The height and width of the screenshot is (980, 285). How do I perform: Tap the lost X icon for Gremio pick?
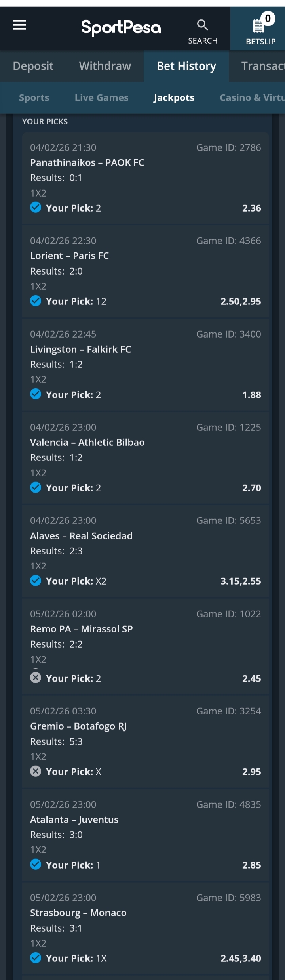tap(36, 771)
